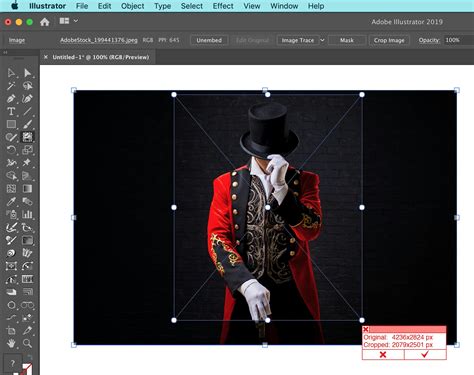This screenshot has width=474, height=375.
Task: Click the crop box top-left corner handle
Action: (x=174, y=95)
